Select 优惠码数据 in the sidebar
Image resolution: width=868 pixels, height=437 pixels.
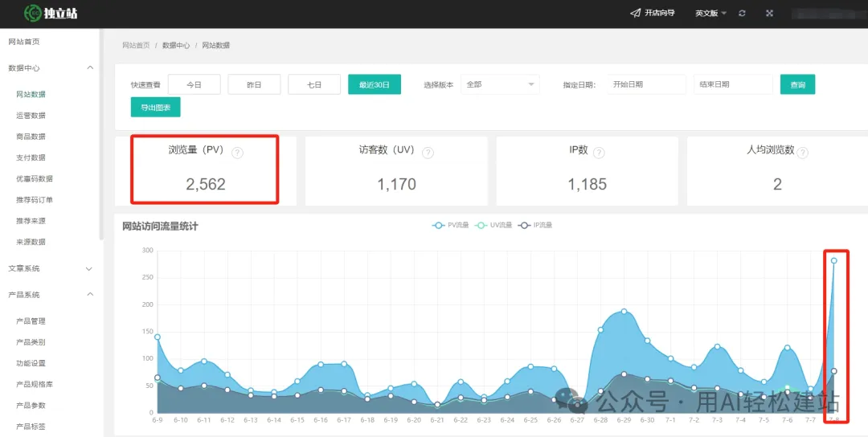tap(35, 178)
